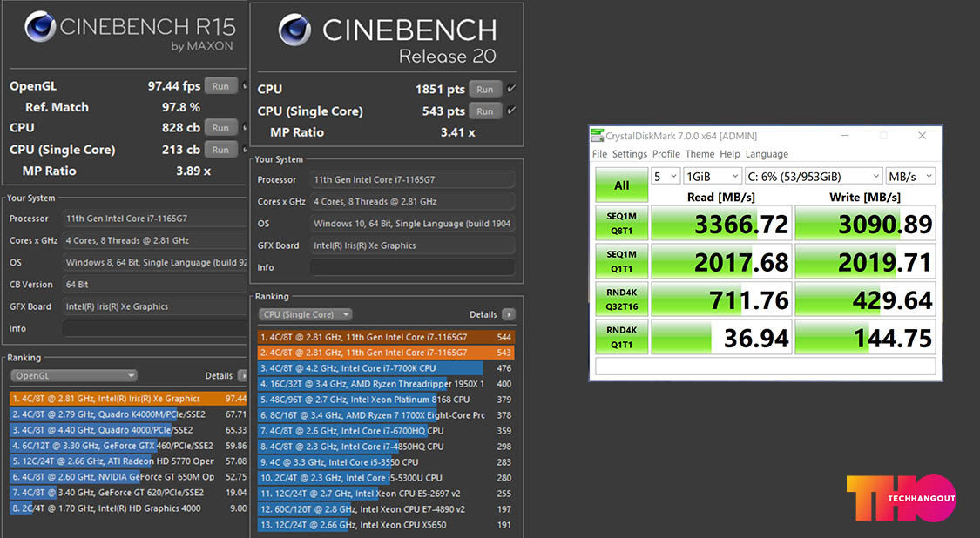Click the CrystalDiskMark title bar icon
The image size is (980, 538).
point(598,136)
